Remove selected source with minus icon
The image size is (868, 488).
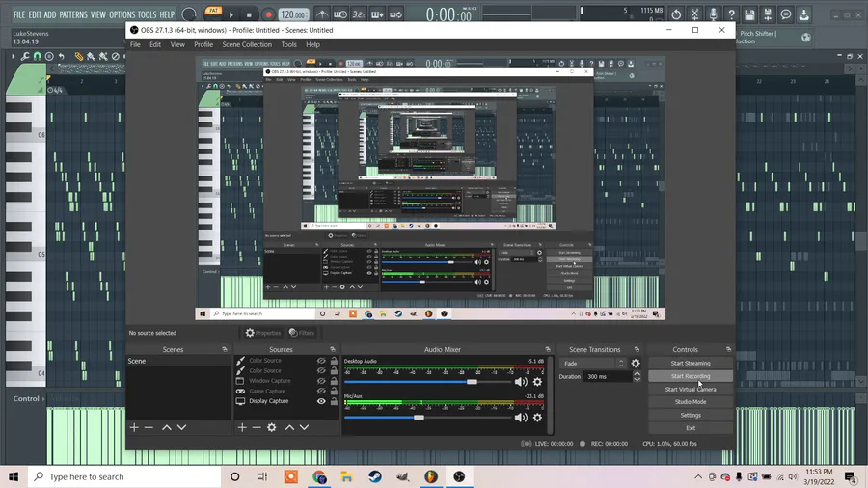click(257, 427)
